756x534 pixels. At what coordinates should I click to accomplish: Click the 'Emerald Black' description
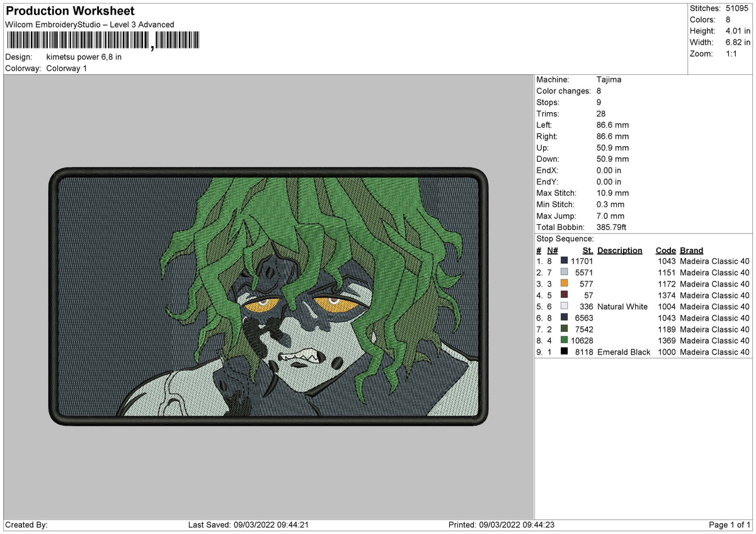[x=624, y=351]
